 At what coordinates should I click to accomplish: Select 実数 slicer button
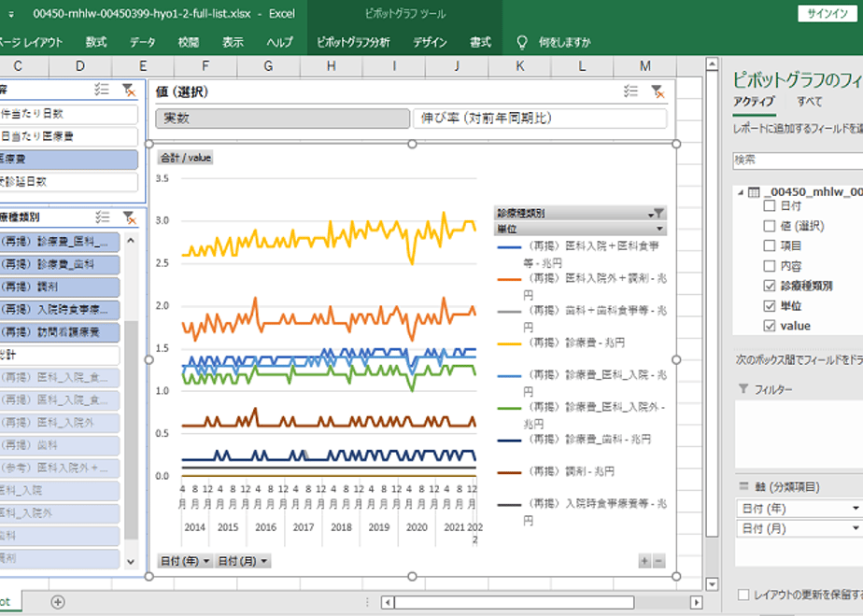coord(283,119)
